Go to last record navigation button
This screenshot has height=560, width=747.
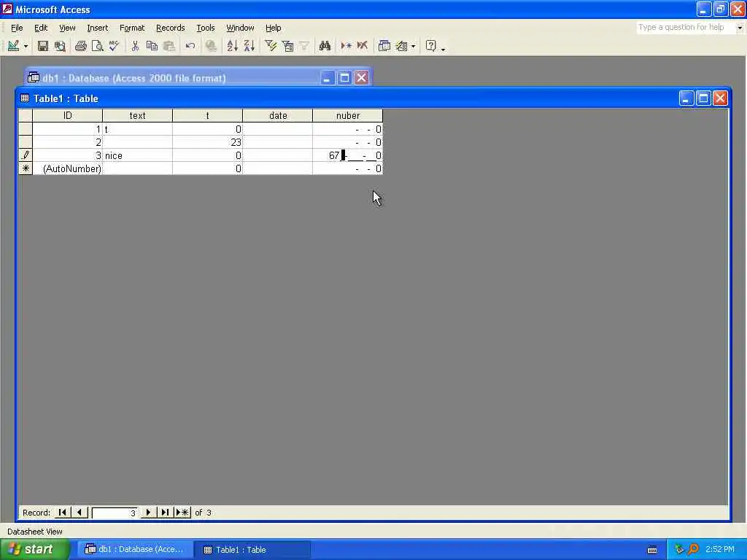(165, 513)
